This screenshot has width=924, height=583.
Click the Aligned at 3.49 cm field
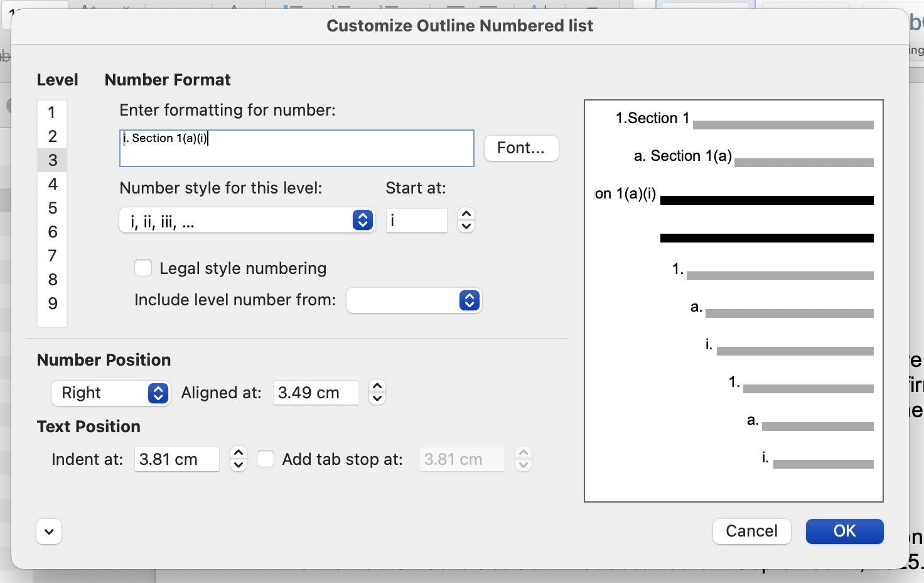(315, 393)
